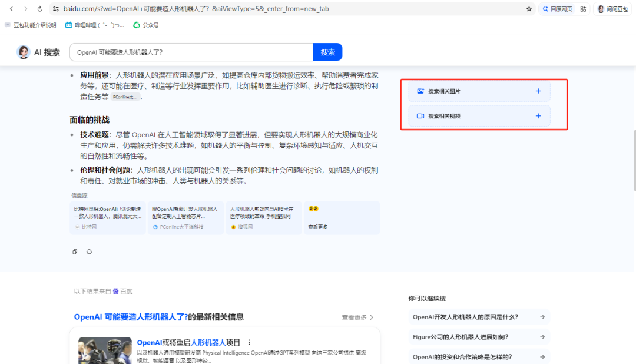Click the page vertical scrollbar
The height and width of the screenshot is (364, 636).
(634, 160)
